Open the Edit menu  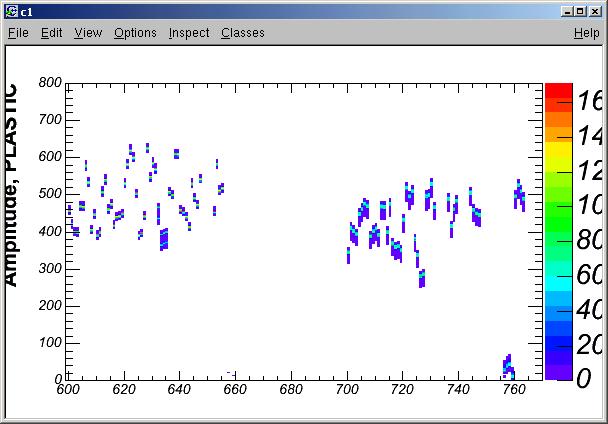[52, 33]
